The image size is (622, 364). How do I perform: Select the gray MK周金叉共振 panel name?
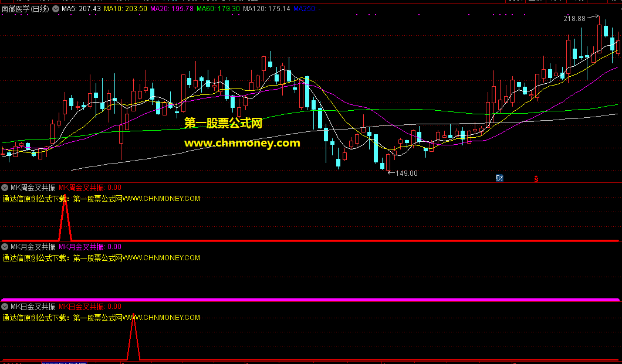tap(33, 188)
